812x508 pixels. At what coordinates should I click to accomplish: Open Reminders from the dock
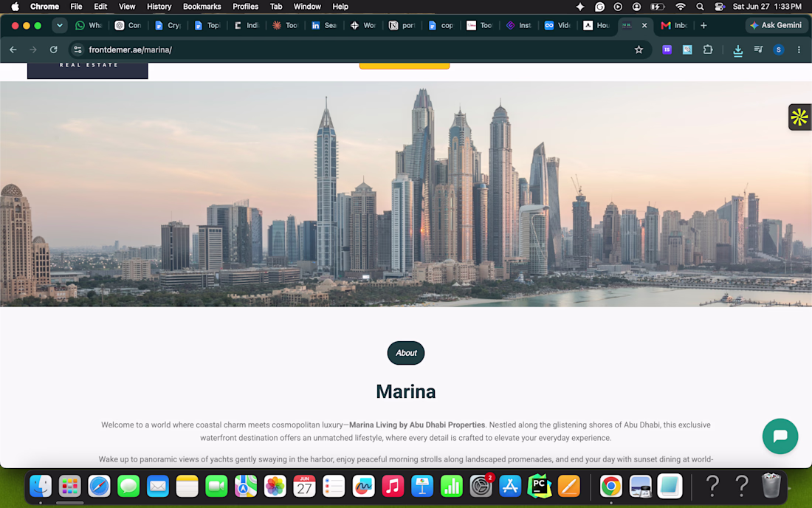tap(334, 487)
